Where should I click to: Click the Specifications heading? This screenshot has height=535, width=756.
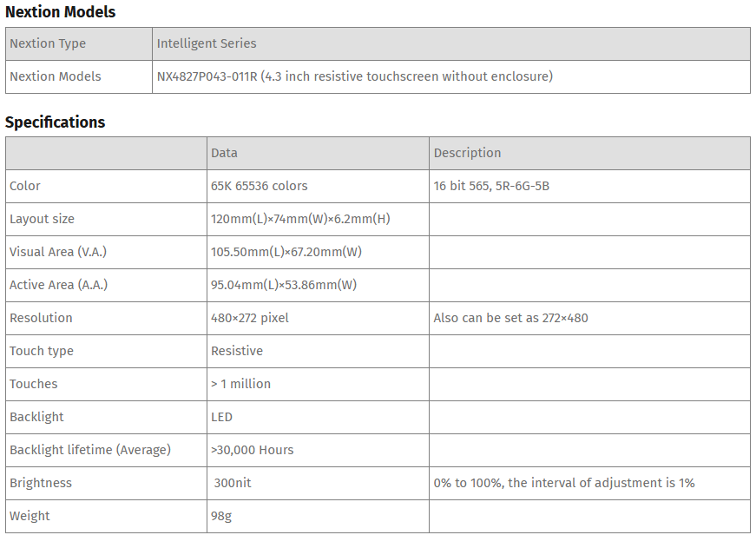[56, 122]
